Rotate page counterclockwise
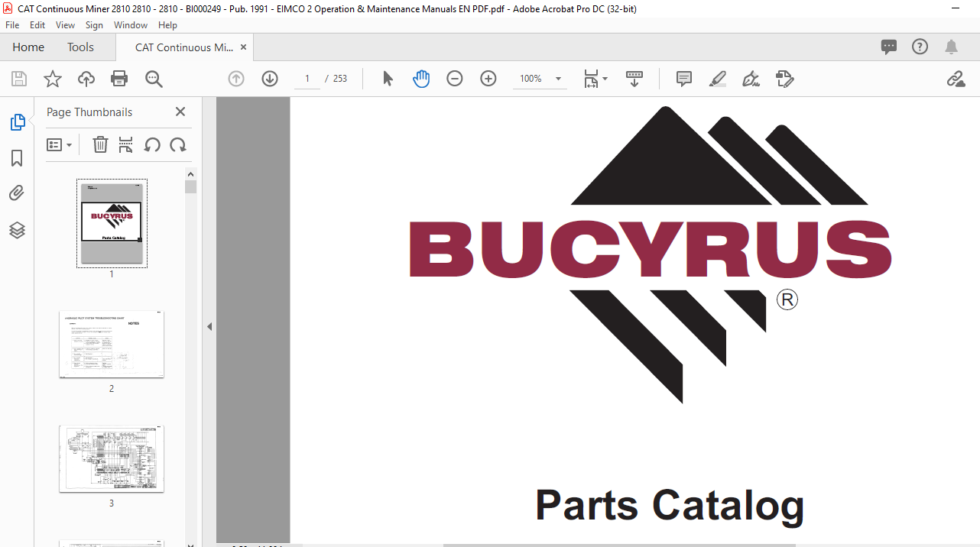 tap(152, 144)
